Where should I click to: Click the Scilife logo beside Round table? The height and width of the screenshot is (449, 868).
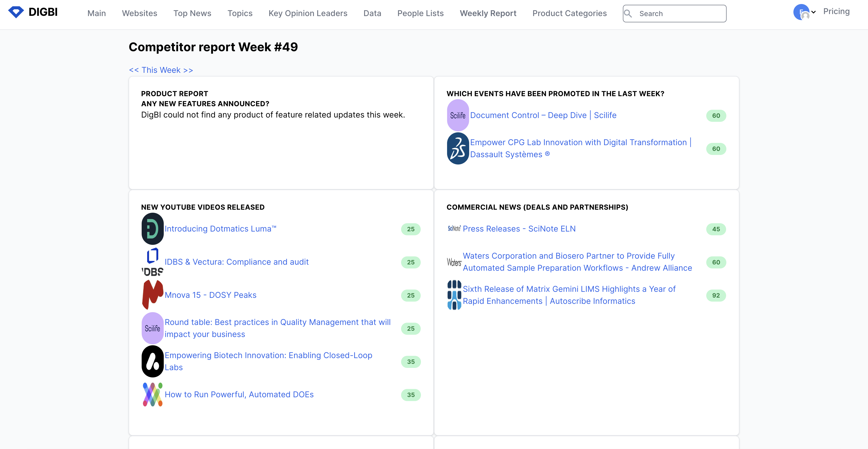pos(153,328)
